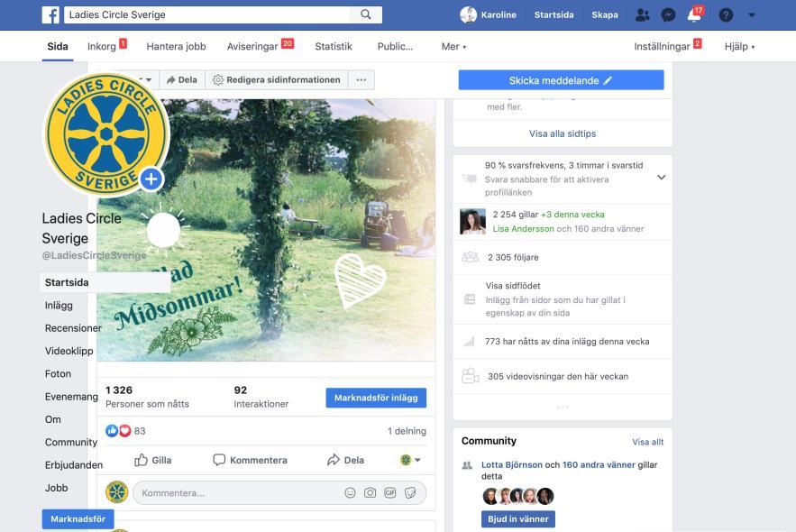Select Recensioner in left sidebar
The image size is (796, 532).
click(73, 328)
